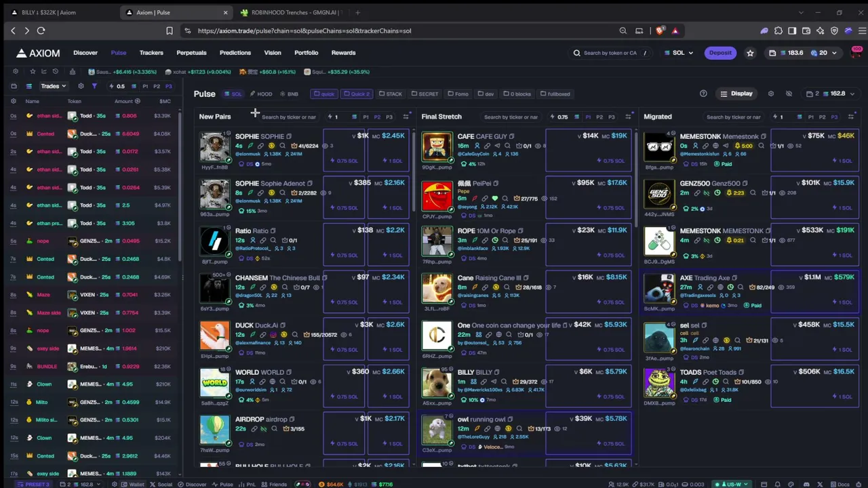This screenshot has height=488, width=868.
Task: Open the Trackers tab
Action: click(x=151, y=53)
